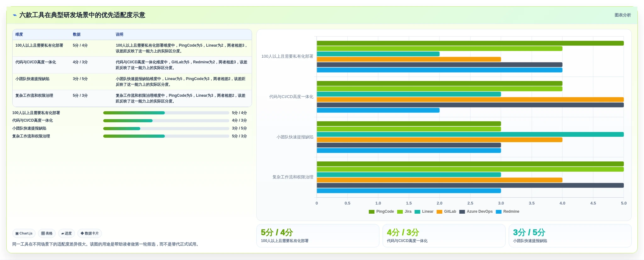Viewport: 644px width, 260px height.
Task: Click the 数据卡片 tag chip
Action: coord(90,234)
